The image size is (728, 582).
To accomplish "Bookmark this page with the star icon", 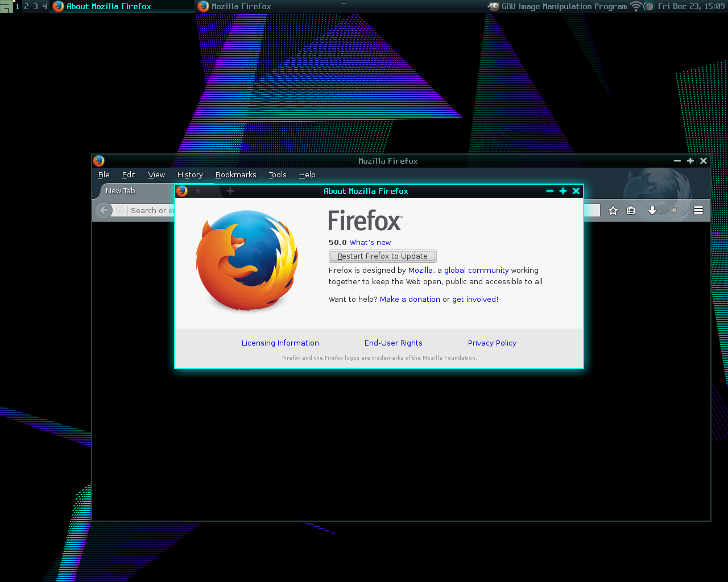I will 613,210.
